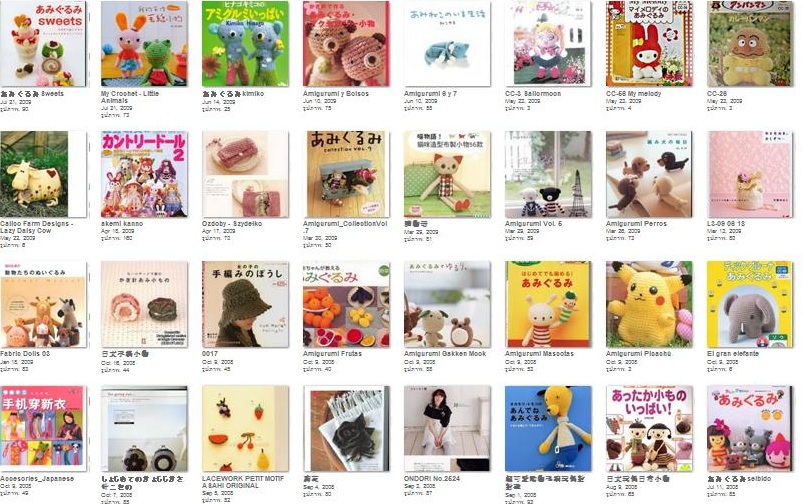Viewport: 803px width, 504px height.
Task: Open the Amigurumi Pikachu album thumbnail
Action: [x=649, y=304]
